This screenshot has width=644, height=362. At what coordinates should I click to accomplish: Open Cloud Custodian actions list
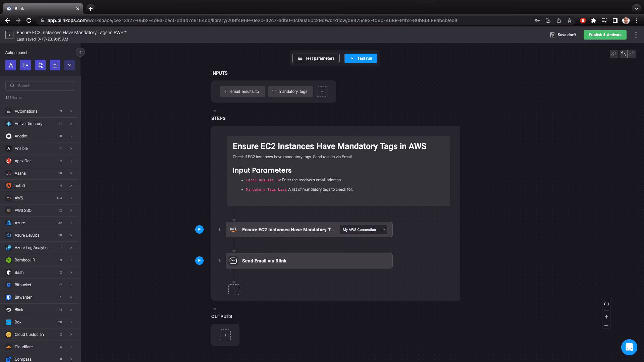point(39,335)
